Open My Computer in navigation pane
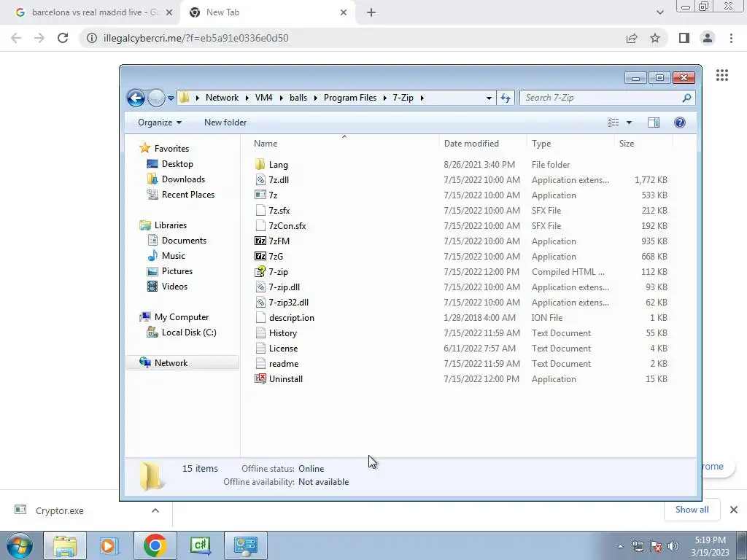The width and height of the screenshot is (747, 560). pyautogui.click(x=182, y=317)
